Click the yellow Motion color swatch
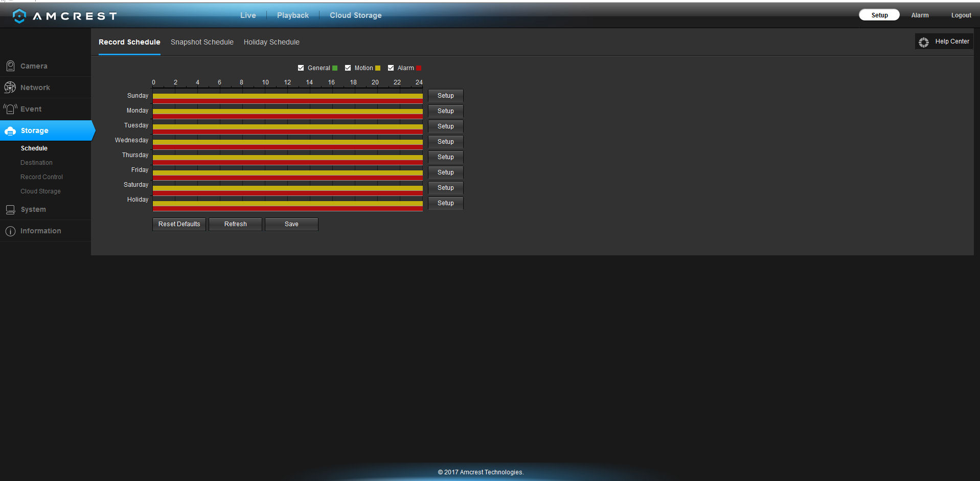This screenshot has height=481, width=980. point(378,68)
